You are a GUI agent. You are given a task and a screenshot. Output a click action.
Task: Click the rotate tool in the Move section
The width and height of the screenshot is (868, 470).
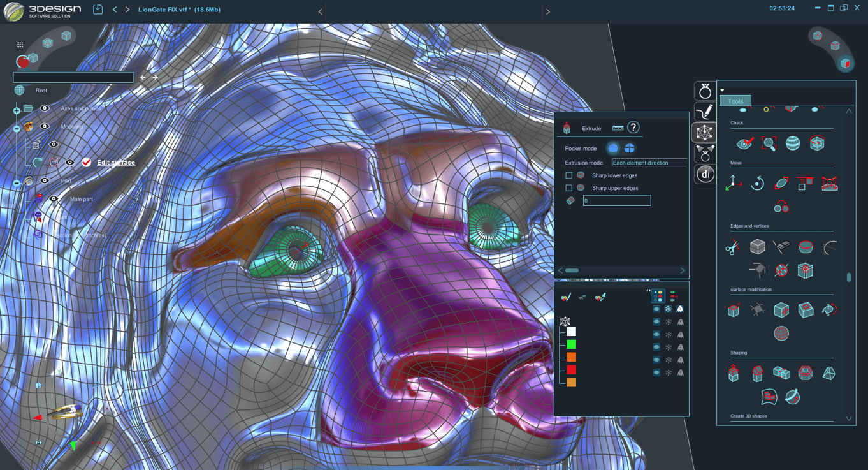(x=757, y=184)
